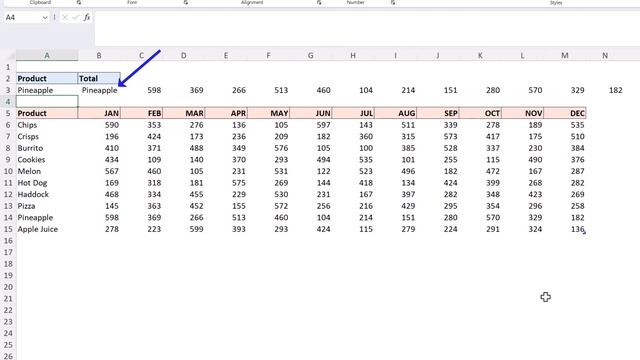This screenshot has width=640, height=360.
Task: Select Burrito MAY value 576
Action: [269, 148]
